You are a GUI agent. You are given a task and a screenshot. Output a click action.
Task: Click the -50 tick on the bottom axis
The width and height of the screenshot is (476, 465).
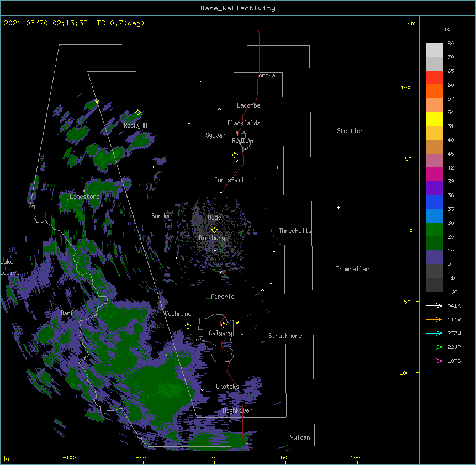click(141, 457)
